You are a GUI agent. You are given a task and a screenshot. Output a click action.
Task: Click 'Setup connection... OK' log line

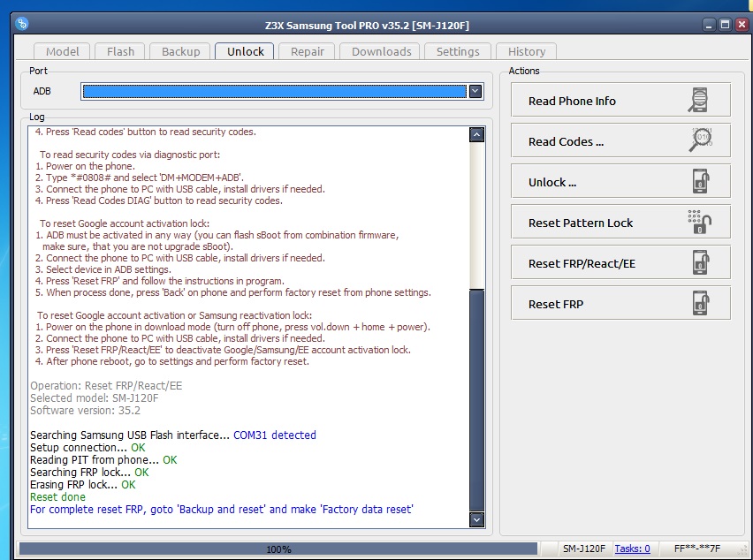tap(87, 447)
